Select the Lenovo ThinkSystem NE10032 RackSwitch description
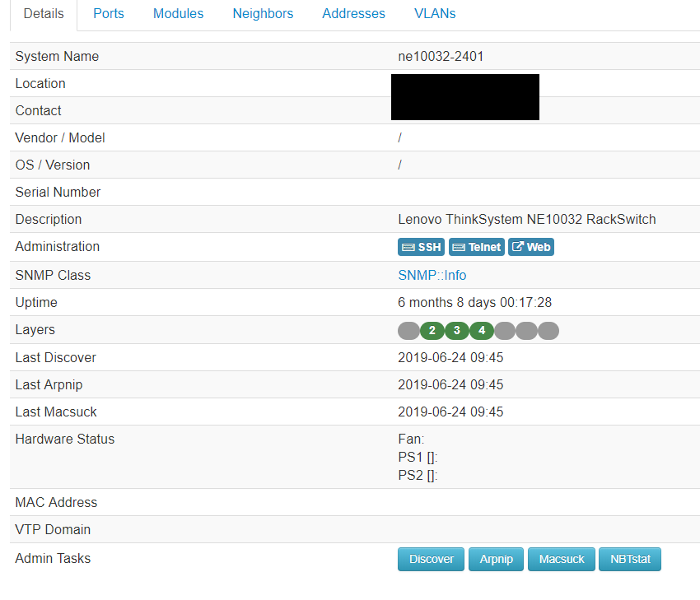This screenshot has width=700, height=600. [x=527, y=220]
